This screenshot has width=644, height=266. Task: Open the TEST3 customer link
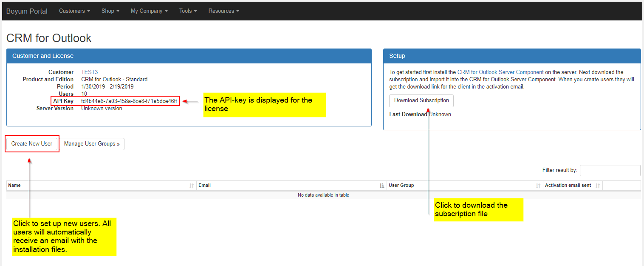click(x=90, y=72)
